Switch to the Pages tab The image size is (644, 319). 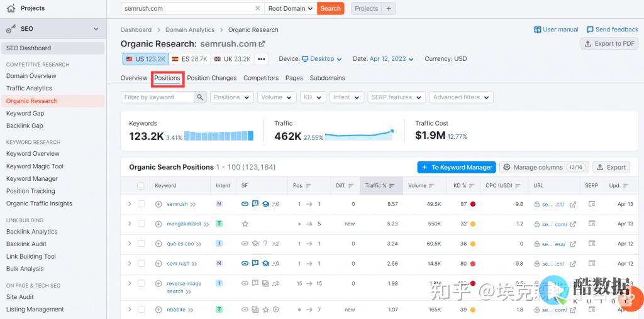point(294,78)
